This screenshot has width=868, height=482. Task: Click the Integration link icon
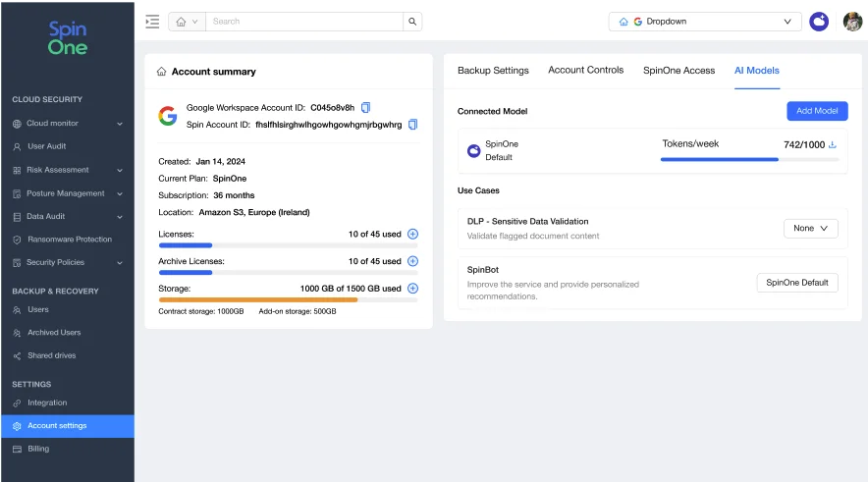17,402
